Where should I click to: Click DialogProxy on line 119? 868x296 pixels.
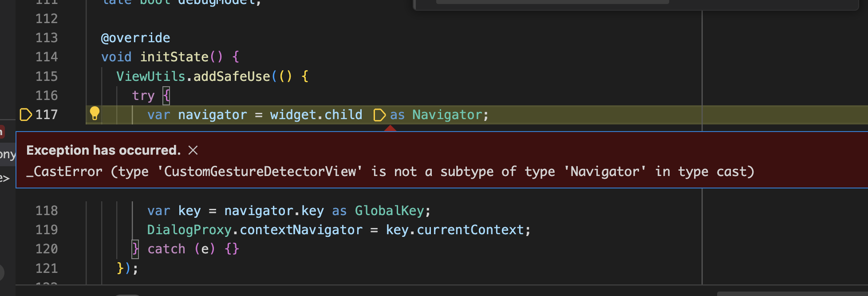click(x=189, y=229)
